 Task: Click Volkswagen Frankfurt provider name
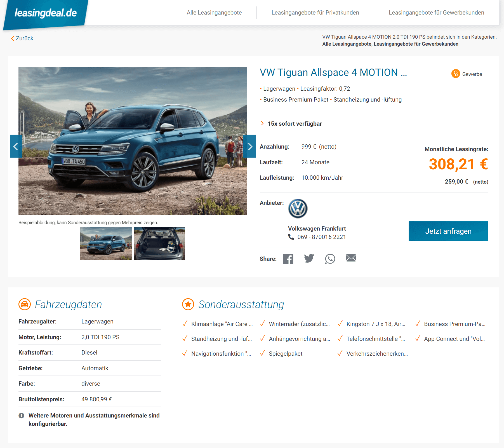pyautogui.click(x=317, y=229)
